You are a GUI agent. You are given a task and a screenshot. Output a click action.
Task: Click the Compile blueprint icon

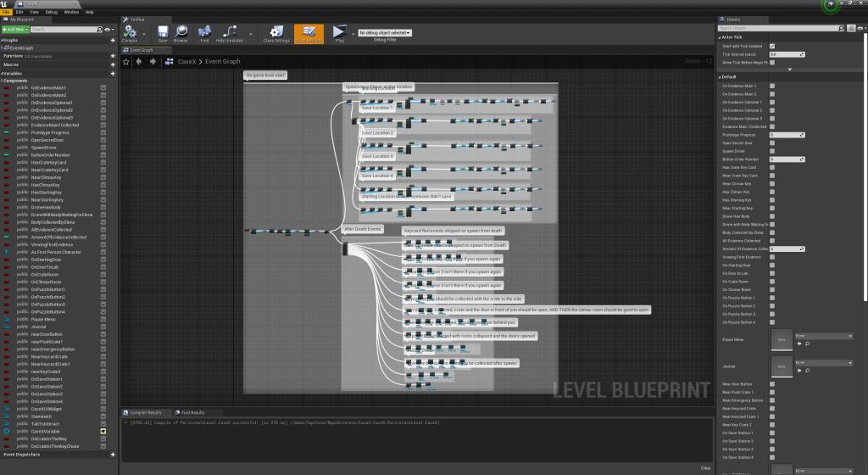pos(130,34)
